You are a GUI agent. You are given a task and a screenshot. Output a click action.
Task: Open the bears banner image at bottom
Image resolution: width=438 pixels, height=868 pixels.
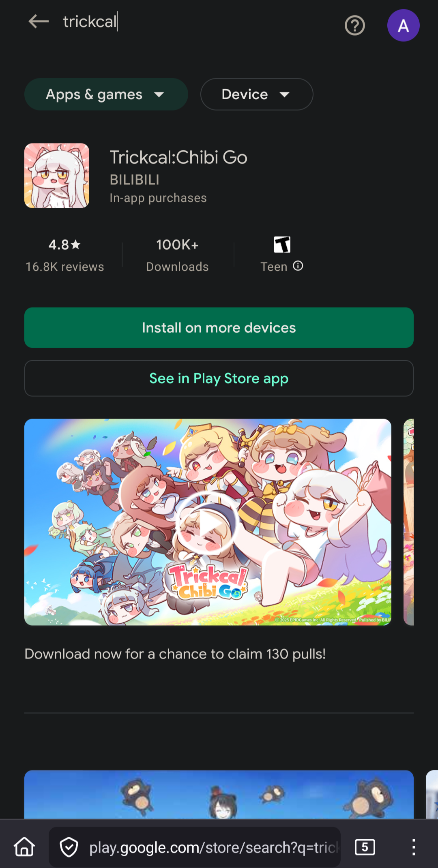click(219, 794)
